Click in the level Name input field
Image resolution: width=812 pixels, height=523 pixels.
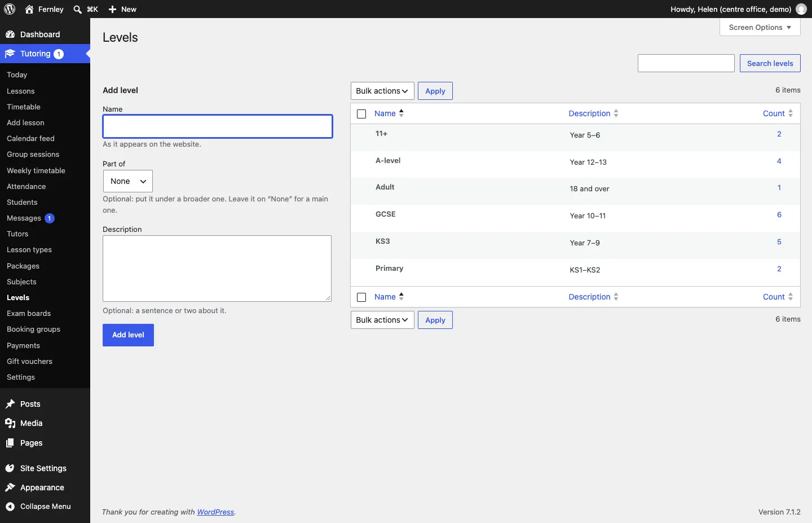pyautogui.click(x=218, y=126)
